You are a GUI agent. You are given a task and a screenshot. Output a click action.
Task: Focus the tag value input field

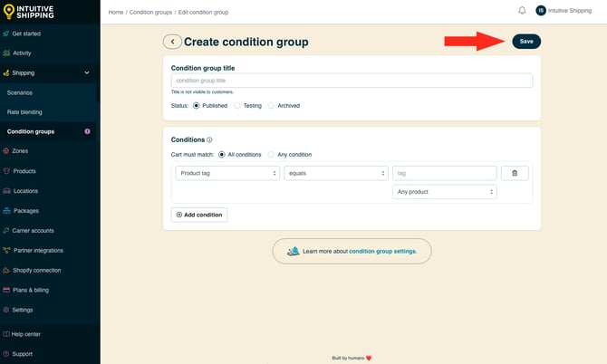(x=445, y=173)
